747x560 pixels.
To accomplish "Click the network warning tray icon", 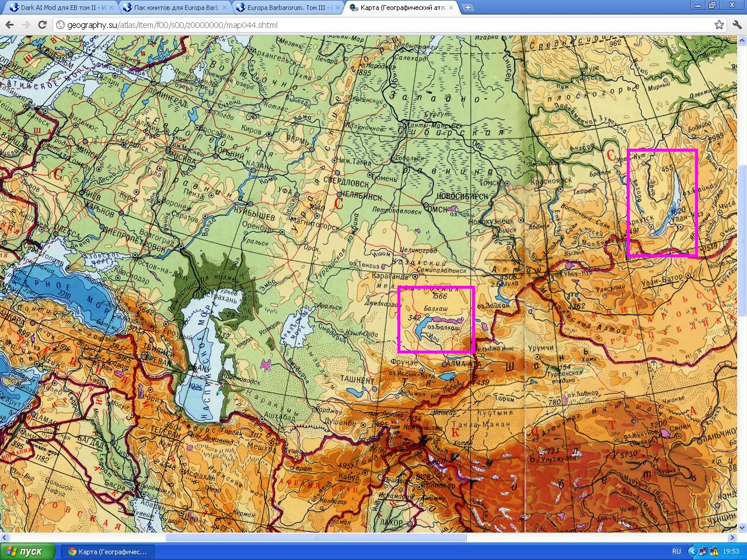I will 714,551.
